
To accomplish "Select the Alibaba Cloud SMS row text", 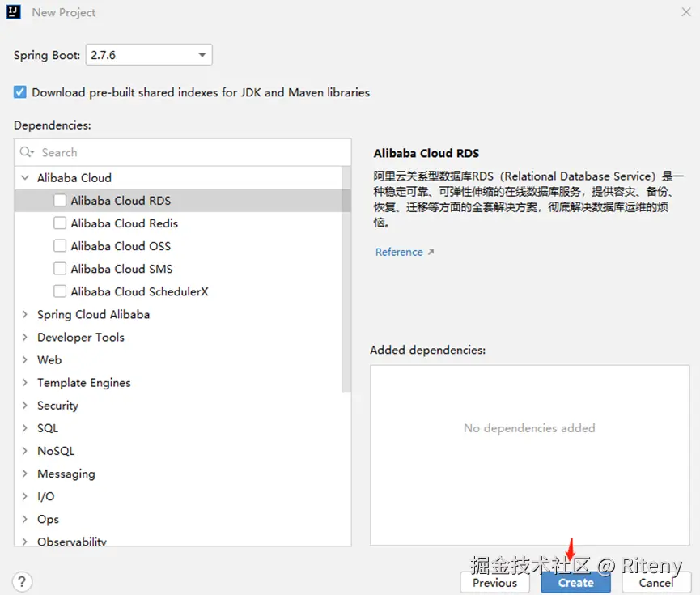I will click(121, 269).
